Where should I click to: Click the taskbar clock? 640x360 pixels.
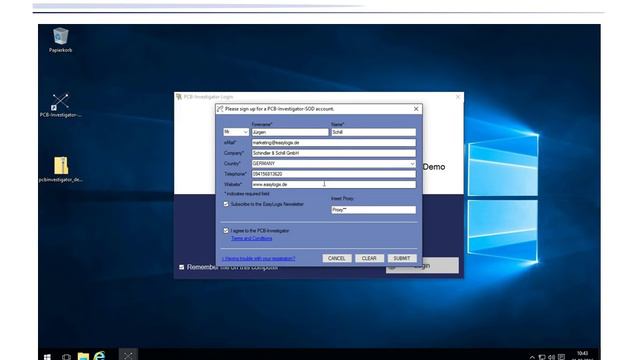[x=582, y=356]
